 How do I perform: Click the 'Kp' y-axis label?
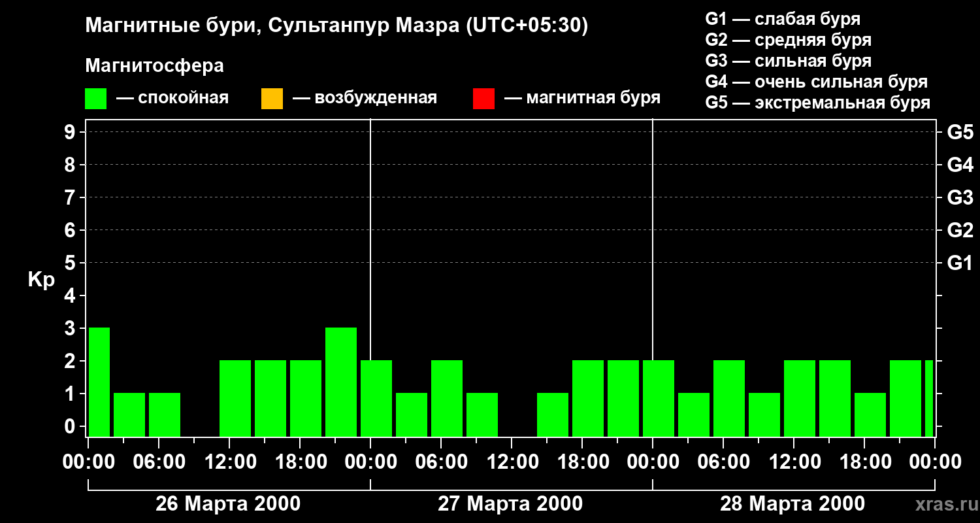[x=41, y=279]
